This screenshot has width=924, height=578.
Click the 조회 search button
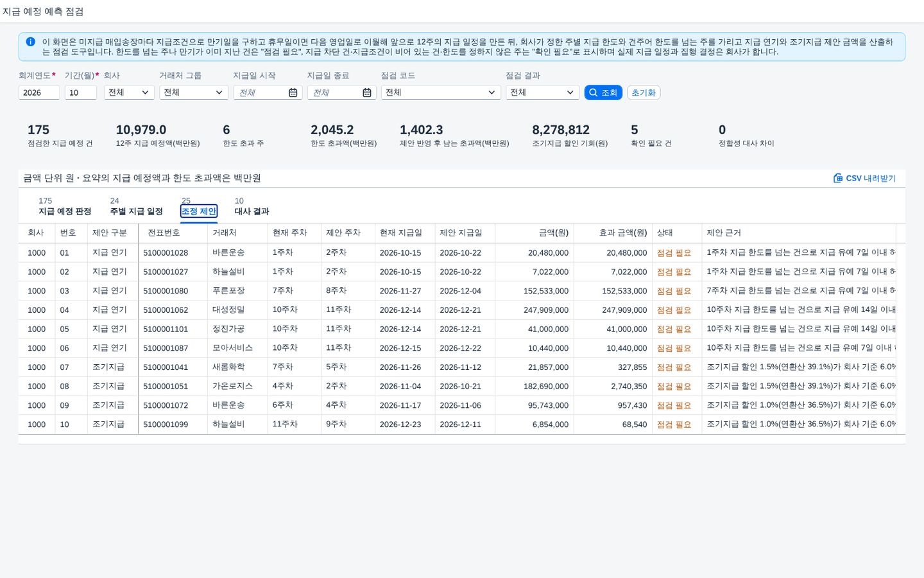(603, 92)
